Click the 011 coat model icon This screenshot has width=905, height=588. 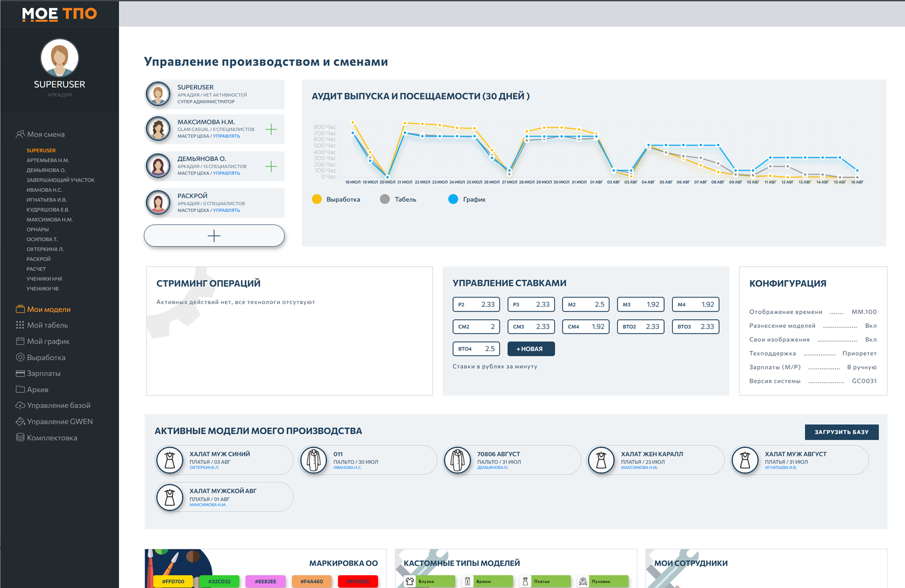(314, 460)
